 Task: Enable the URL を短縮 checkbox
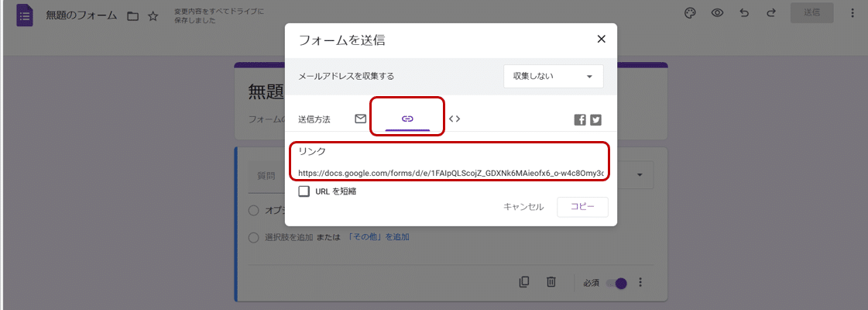click(x=304, y=191)
